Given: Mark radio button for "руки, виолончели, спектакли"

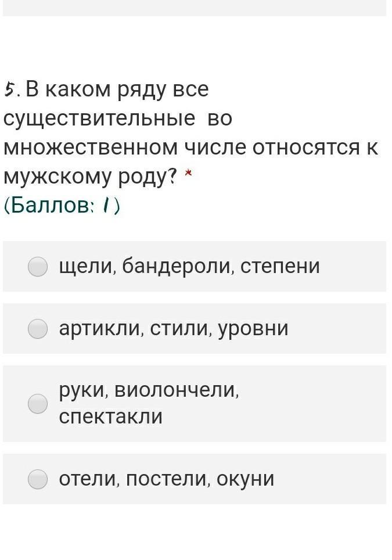Looking at the screenshot, I should pyautogui.click(x=38, y=404).
